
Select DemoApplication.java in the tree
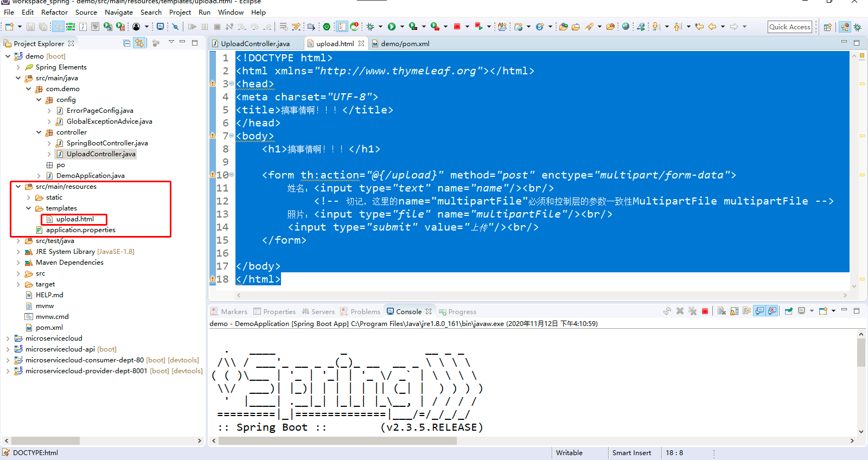91,176
